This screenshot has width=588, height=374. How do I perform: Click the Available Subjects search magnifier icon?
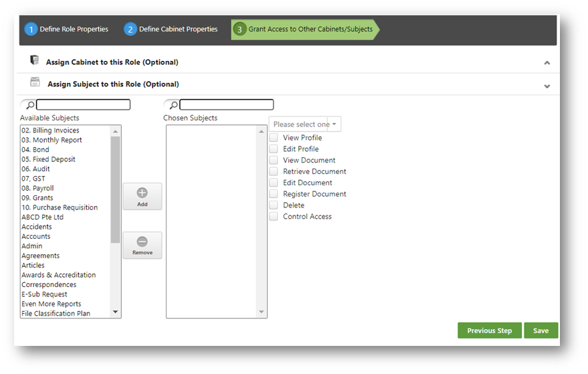tap(30, 105)
